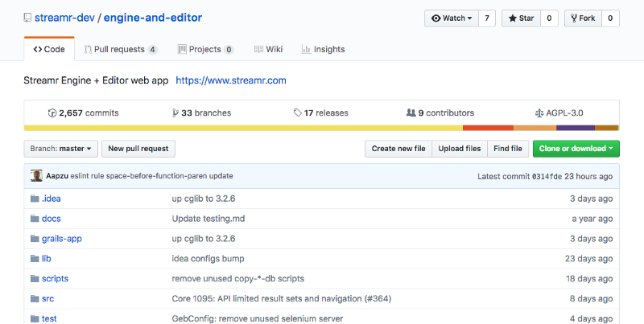Click the branches icon
This screenshot has width=644, height=324.
175,113
